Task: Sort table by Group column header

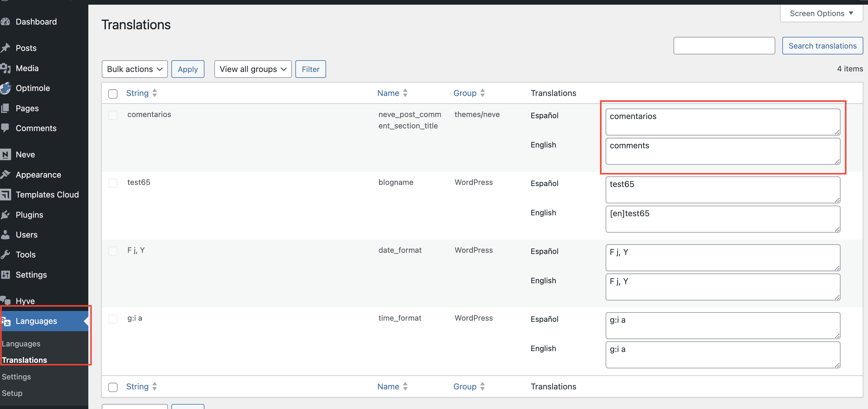Action: coord(465,93)
